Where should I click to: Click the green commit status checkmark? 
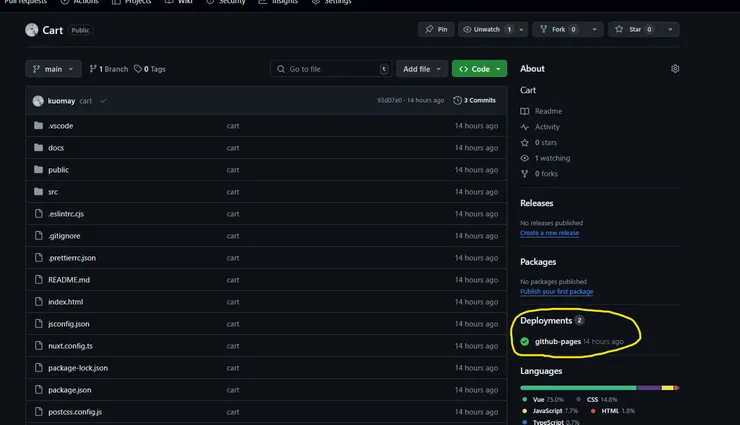point(103,100)
